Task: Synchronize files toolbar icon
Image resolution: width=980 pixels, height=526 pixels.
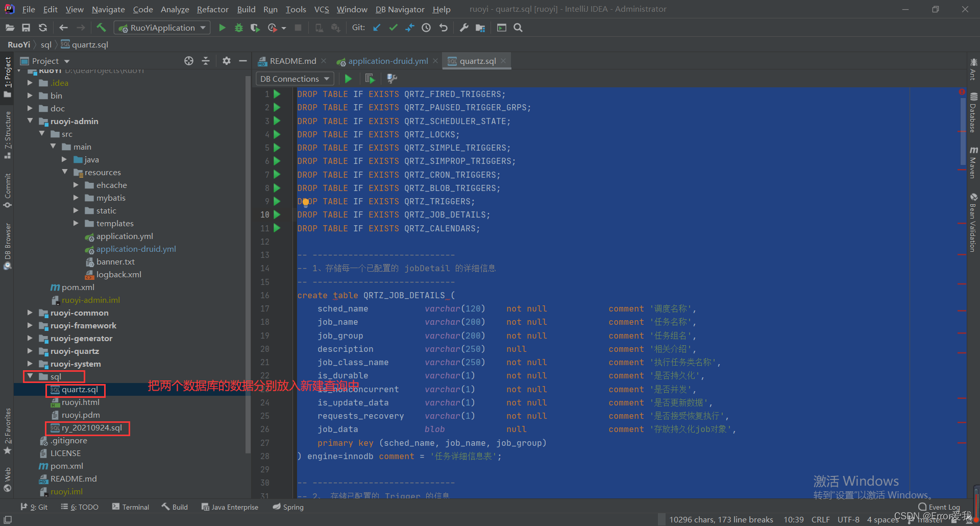Action: click(x=43, y=28)
